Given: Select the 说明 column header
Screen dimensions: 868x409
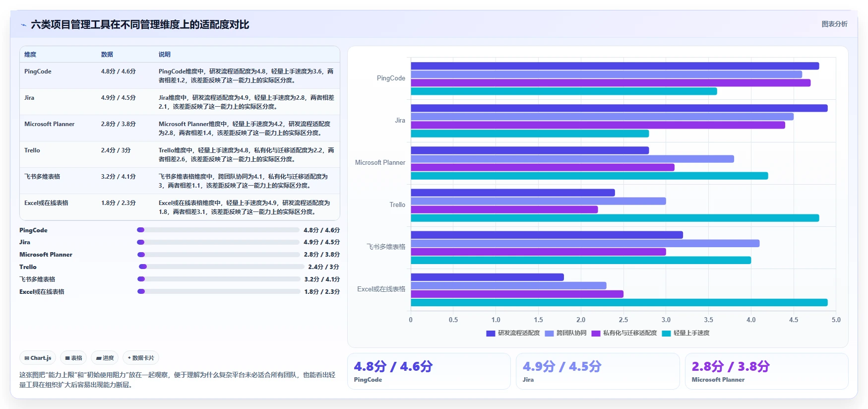Looking at the screenshot, I should pyautogui.click(x=165, y=55).
